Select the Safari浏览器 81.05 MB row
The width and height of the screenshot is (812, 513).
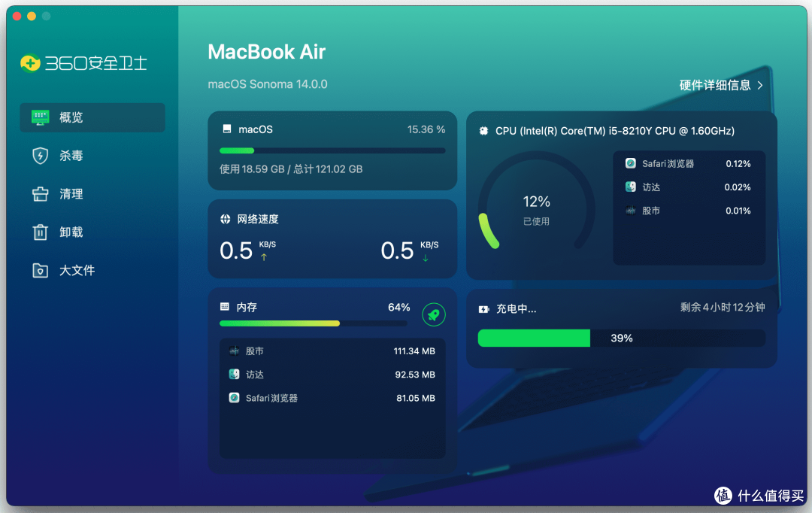coord(332,398)
